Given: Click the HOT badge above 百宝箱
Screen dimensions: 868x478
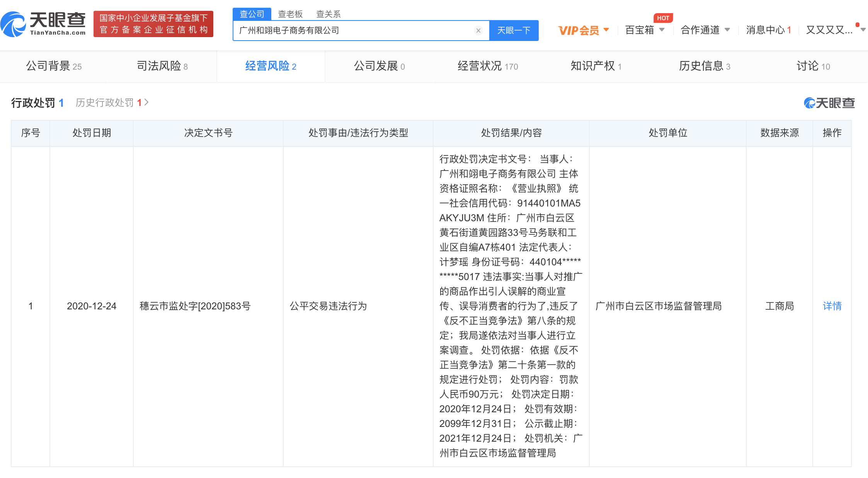Looking at the screenshot, I should [x=663, y=18].
